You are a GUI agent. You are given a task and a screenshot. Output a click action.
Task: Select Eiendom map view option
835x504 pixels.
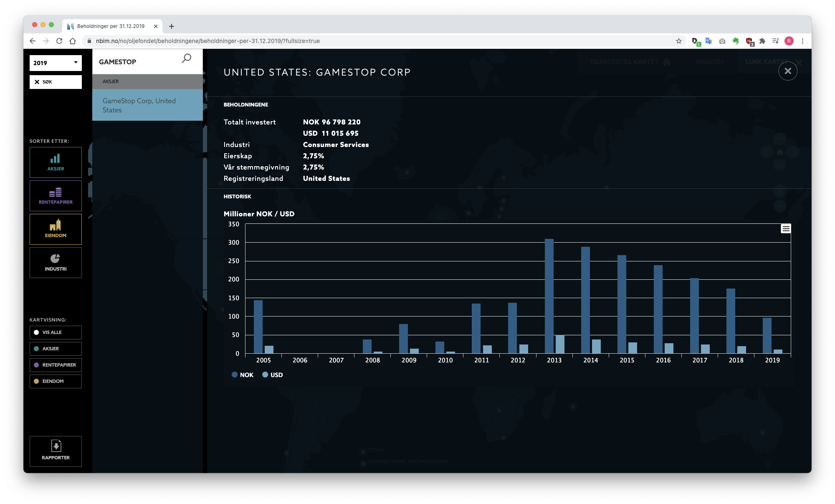56,381
